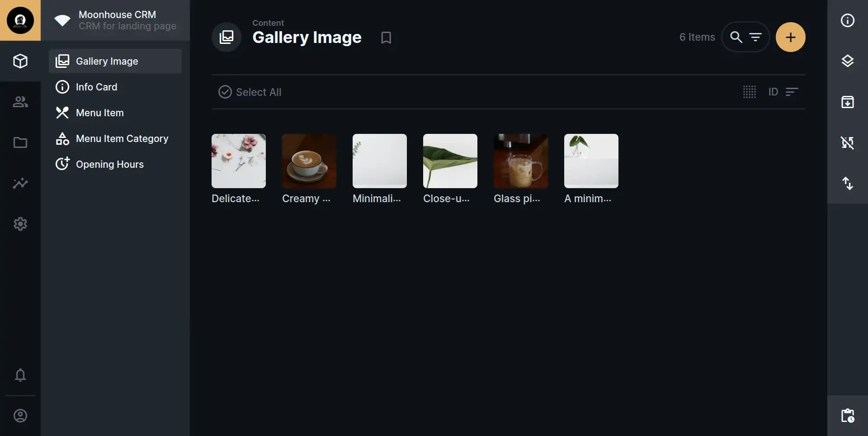Open the ID sort dropdown
The height and width of the screenshot is (436, 868).
pyautogui.click(x=773, y=92)
